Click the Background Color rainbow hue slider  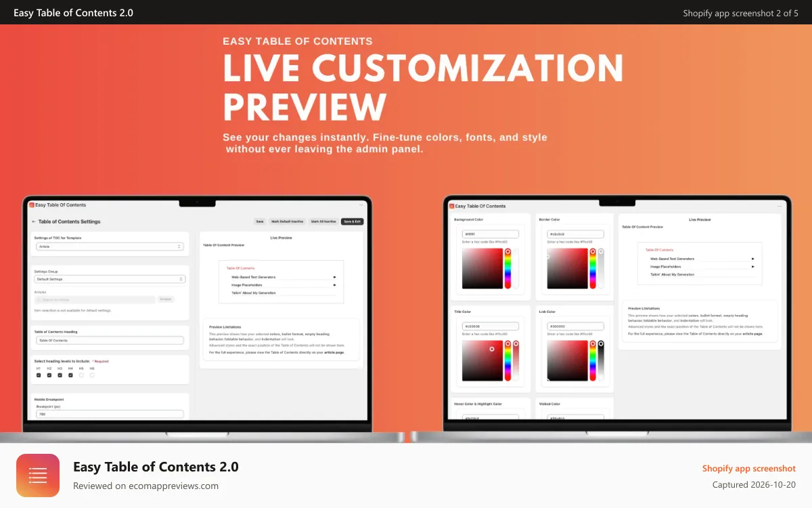pyautogui.click(x=507, y=268)
